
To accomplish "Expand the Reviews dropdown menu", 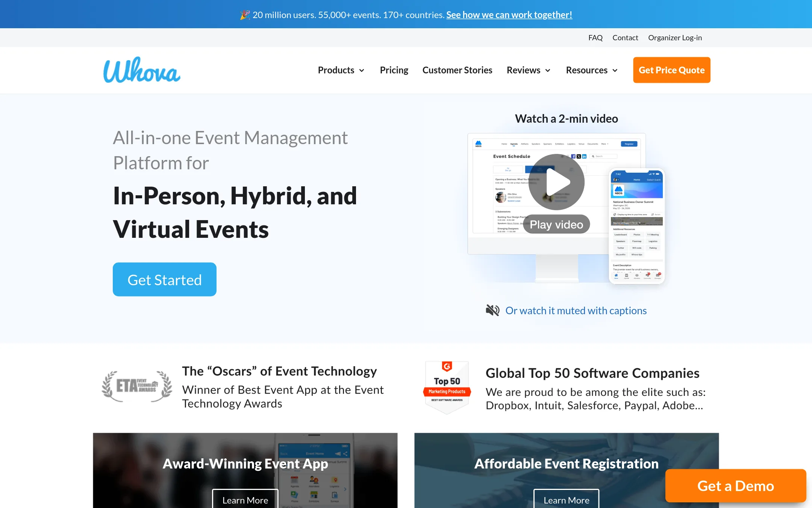I will pos(529,70).
